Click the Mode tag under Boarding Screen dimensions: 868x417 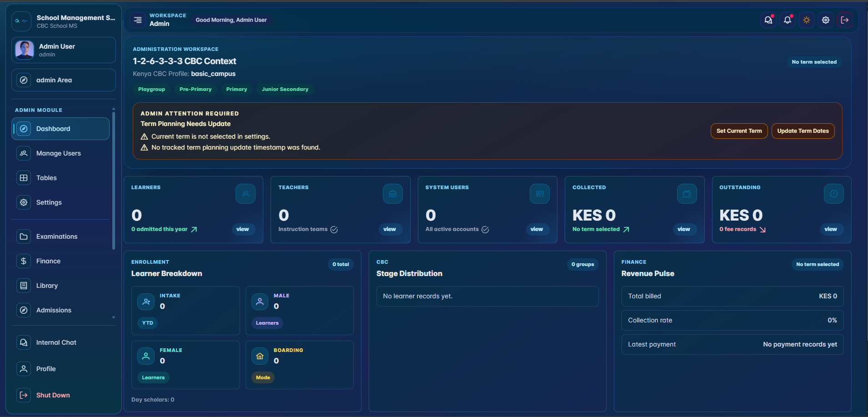pos(263,377)
